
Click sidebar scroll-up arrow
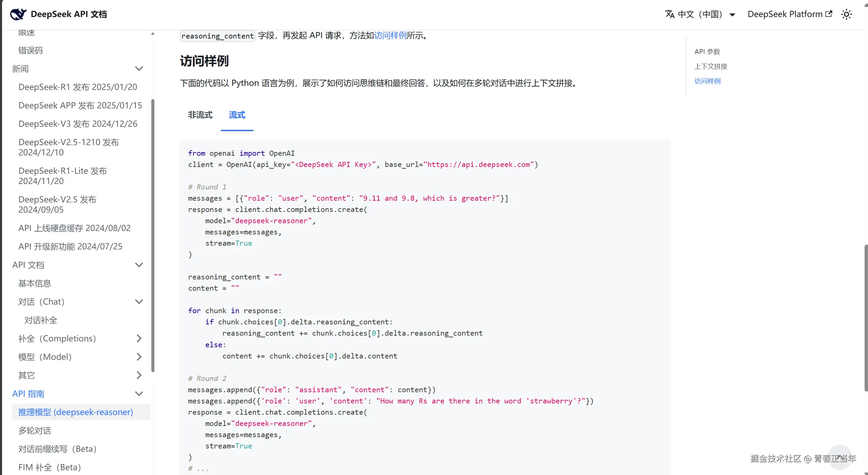[153, 33]
